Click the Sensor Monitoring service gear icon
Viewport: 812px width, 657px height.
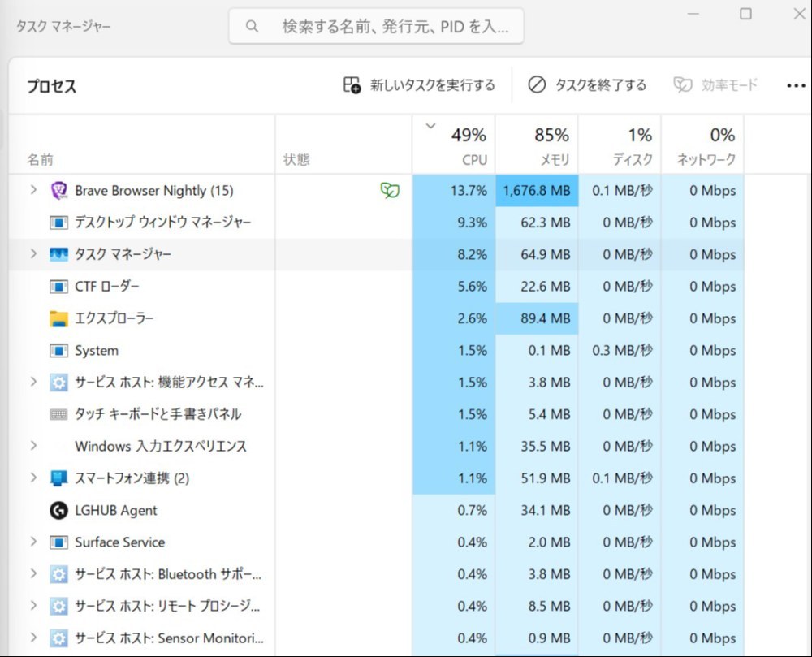[x=58, y=638]
